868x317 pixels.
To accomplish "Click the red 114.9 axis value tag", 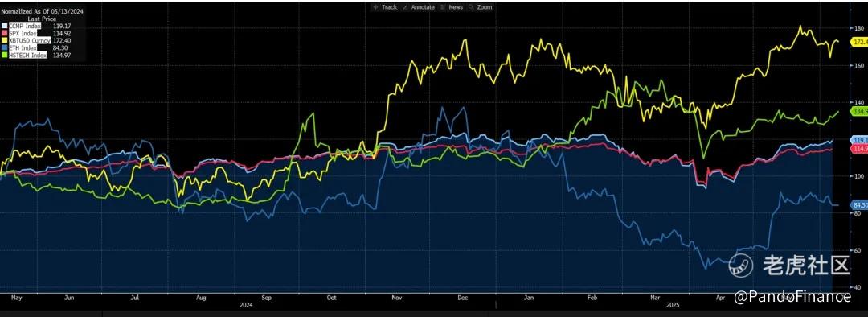I will click(860, 149).
